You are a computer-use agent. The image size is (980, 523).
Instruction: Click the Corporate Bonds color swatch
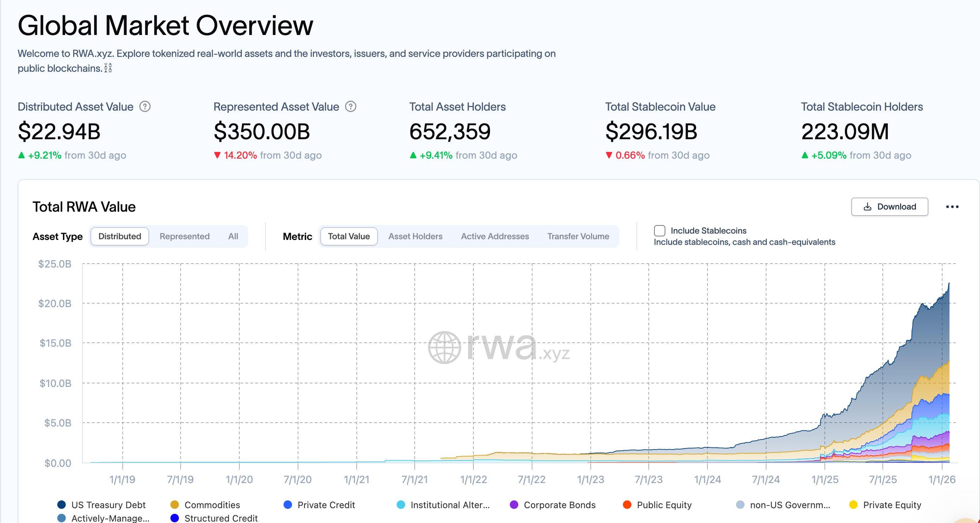514,505
